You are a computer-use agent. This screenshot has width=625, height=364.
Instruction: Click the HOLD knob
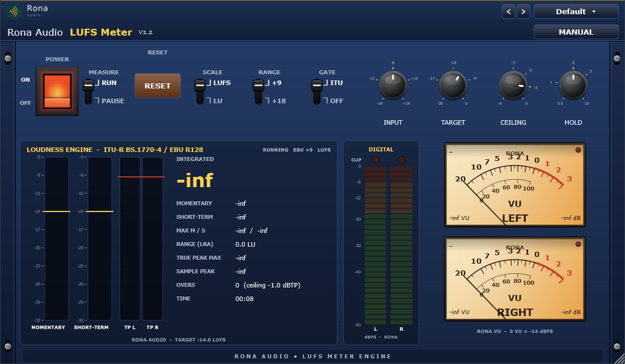pyautogui.click(x=573, y=85)
